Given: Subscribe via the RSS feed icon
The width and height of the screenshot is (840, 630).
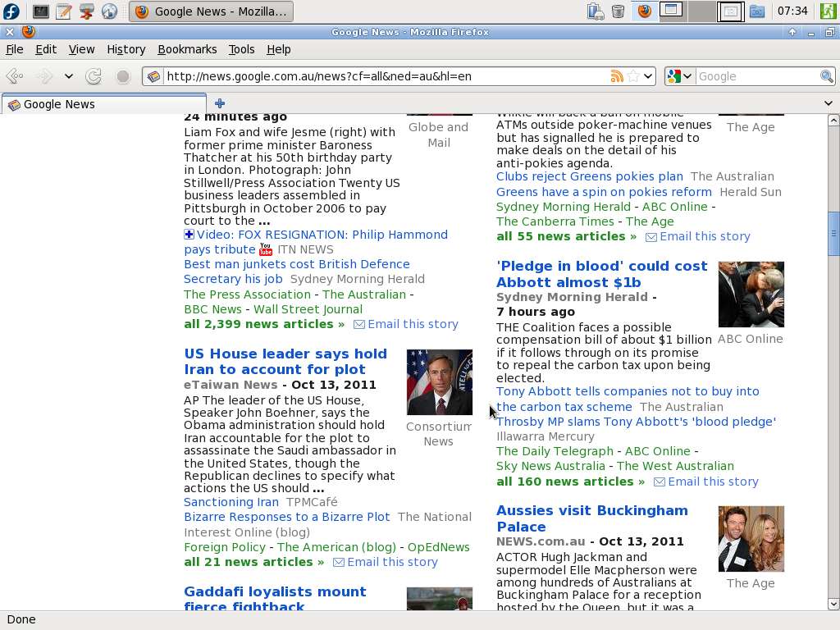Looking at the screenshot, I should [x=617, y=76].
